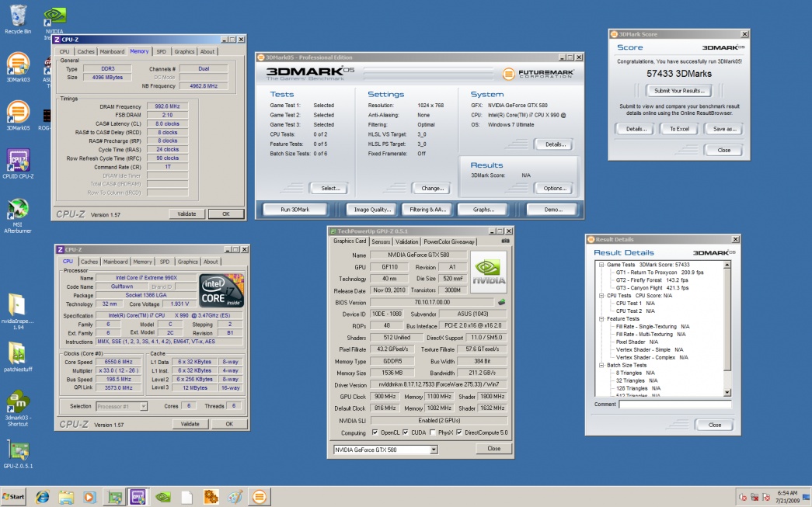Viewport: 812px width, 507px height.
Task: Open the SPD tab in CPU-Z memory window
Action: pos(161,52)
